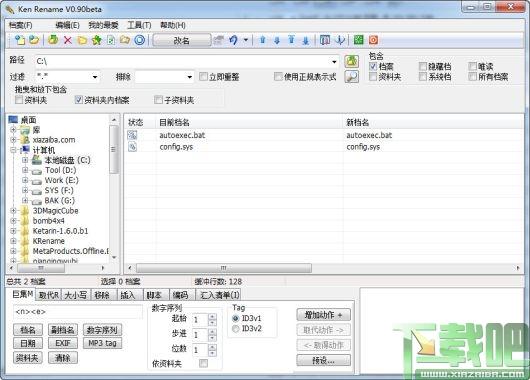The image size is (530, 380).
Task: Click the pale open-folder icon before blue circle
Action: click(125, 40)
